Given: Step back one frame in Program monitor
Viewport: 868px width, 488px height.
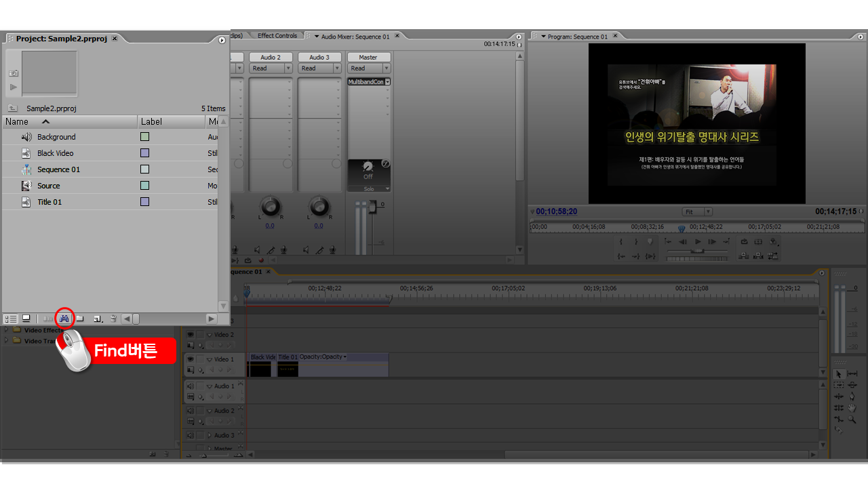Looking at the screenshot, I should click(x=683, y=241).
